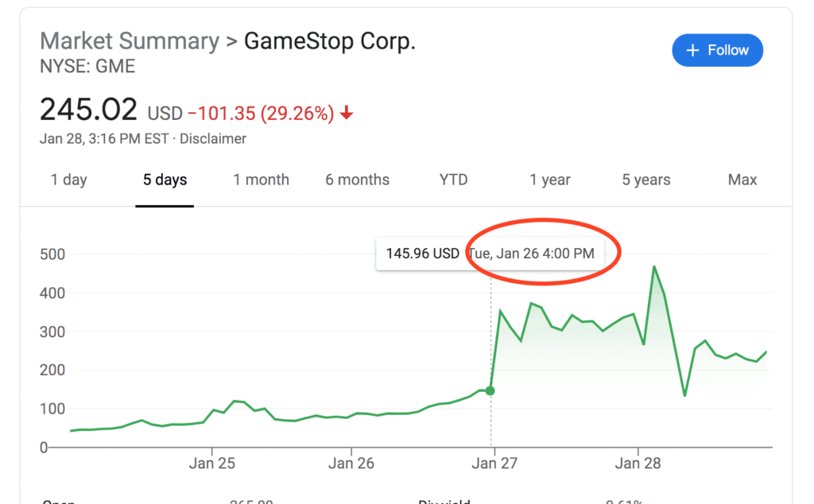Screen dimensions: 814x504
Task: Click the Follow button for GameStop
Action: point(717,50)
